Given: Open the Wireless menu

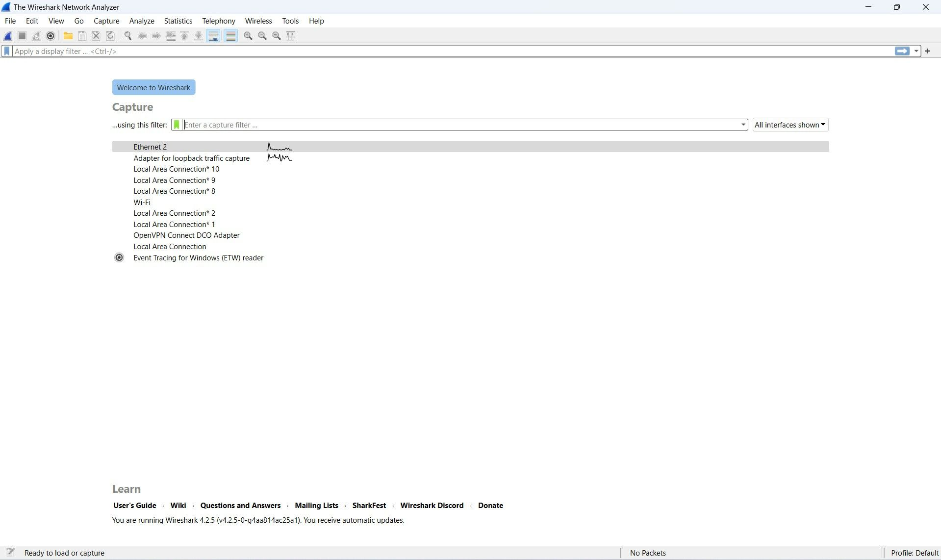Looking at the screenshot, I should tap(258, 21).
